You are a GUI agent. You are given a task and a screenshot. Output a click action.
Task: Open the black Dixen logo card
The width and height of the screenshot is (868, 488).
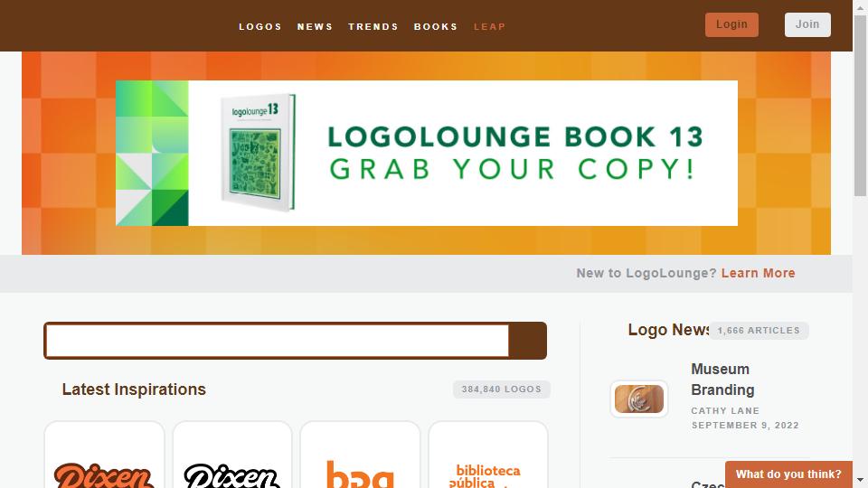pos(232,455)
